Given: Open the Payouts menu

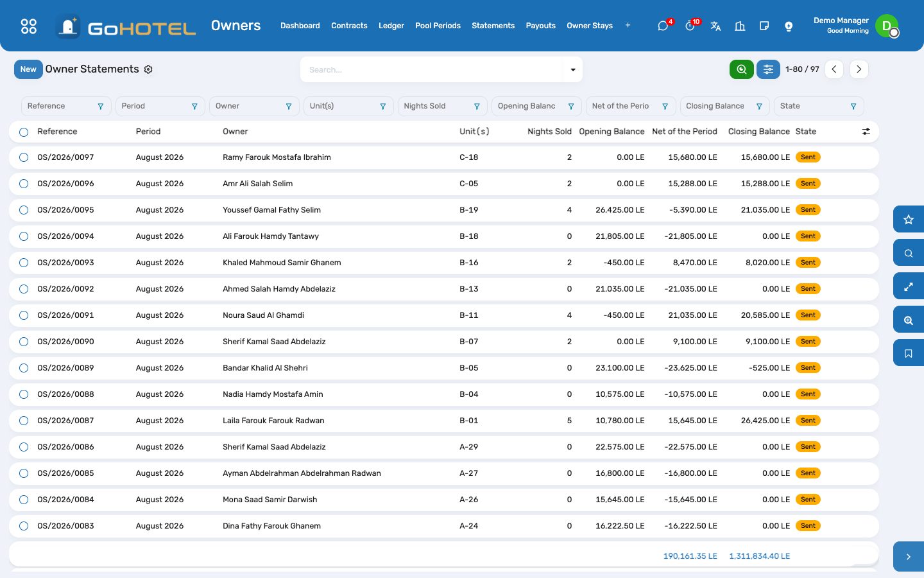Looking at the screenshot, I should 540,26.
